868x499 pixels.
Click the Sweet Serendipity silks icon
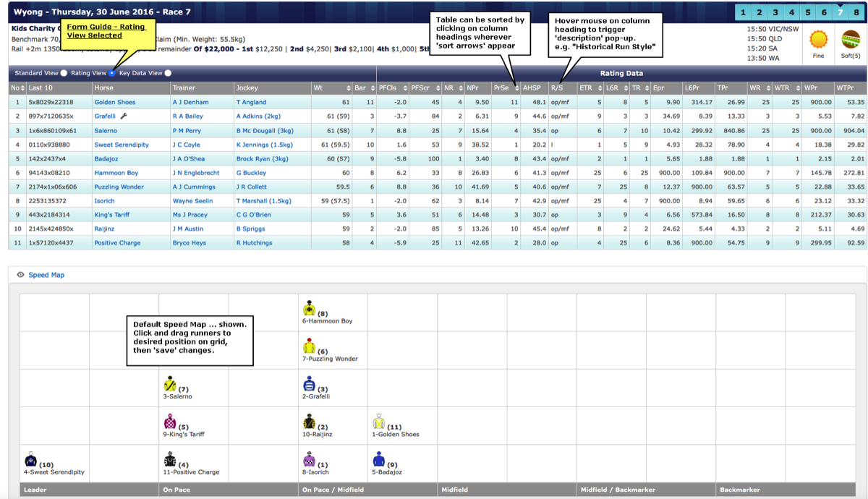pyautogui.click(x=30, y=460)
